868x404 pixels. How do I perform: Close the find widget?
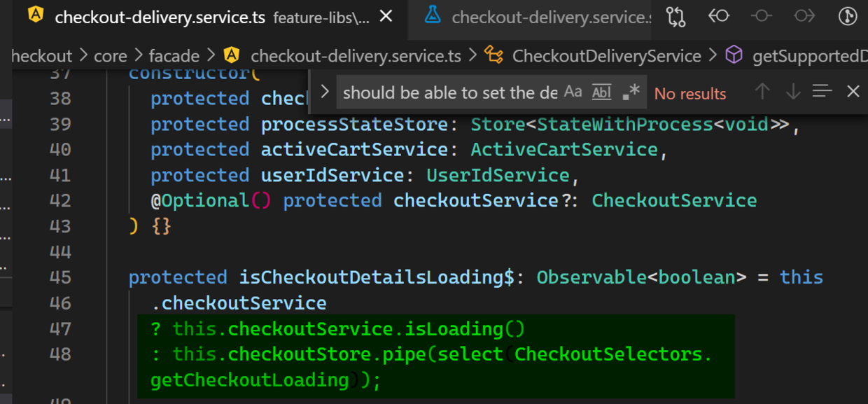tap(853, 91)
